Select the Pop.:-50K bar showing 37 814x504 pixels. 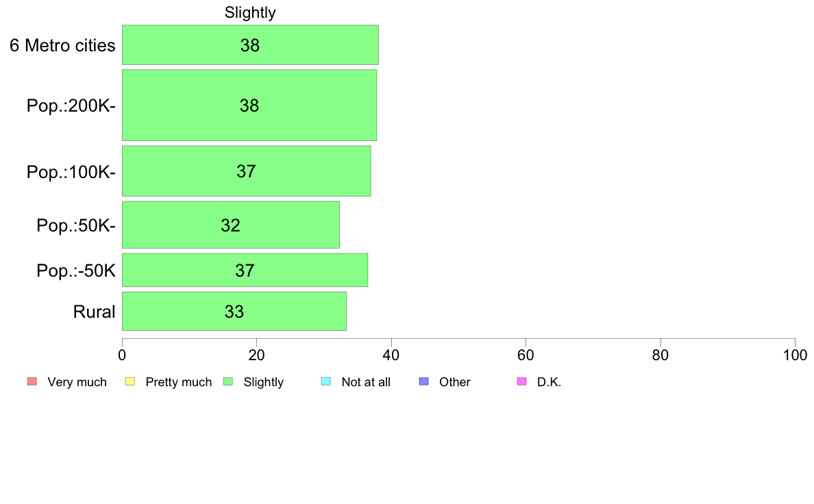[x=245, y=270]
